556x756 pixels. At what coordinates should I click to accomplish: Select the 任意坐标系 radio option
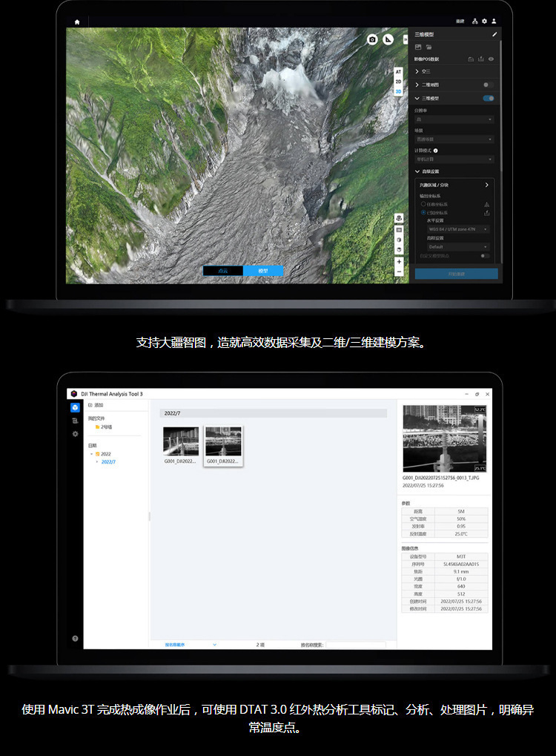[x=423, y=204]
